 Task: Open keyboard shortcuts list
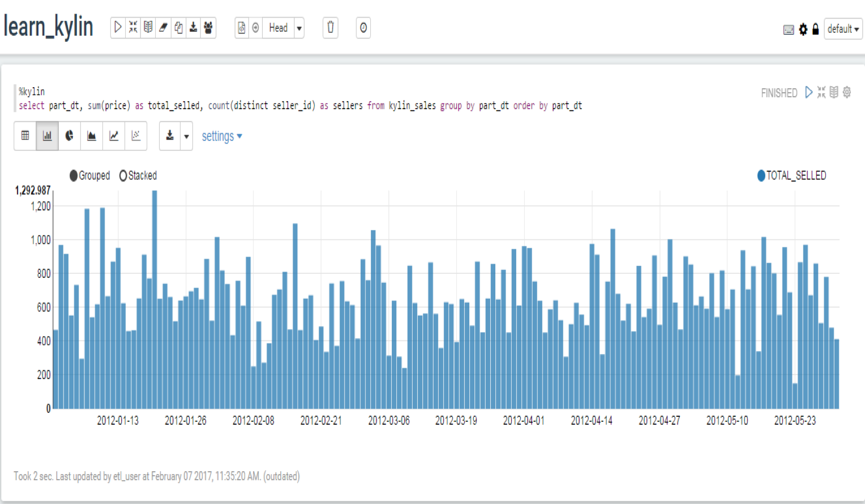pyautogui.click(x=788, y=29)
